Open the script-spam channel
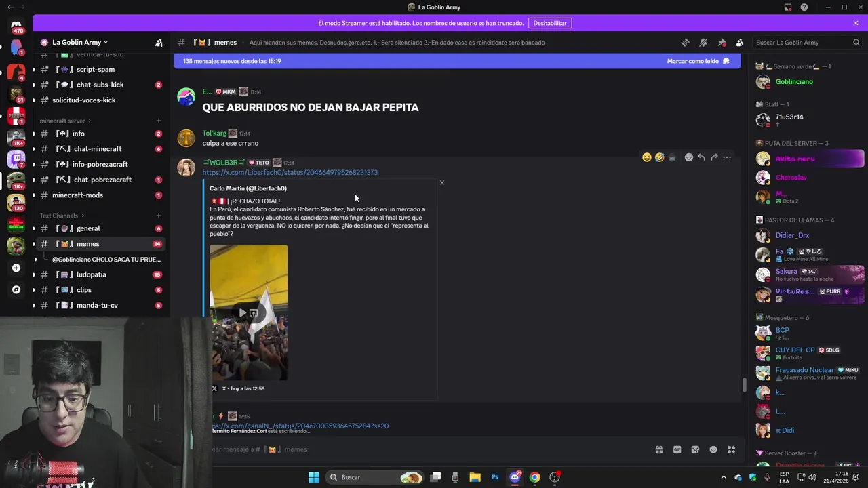868x488 pixels. tap(100, 69)
